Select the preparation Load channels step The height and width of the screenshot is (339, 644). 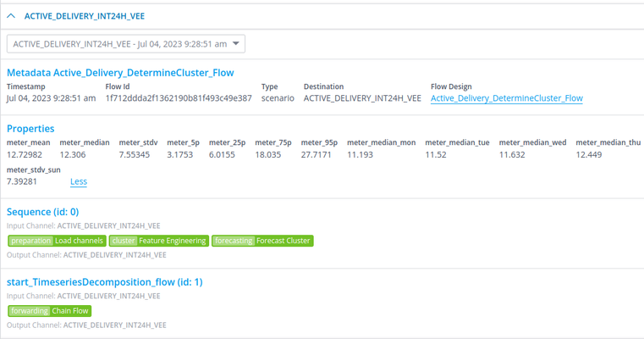click(57, 241)
